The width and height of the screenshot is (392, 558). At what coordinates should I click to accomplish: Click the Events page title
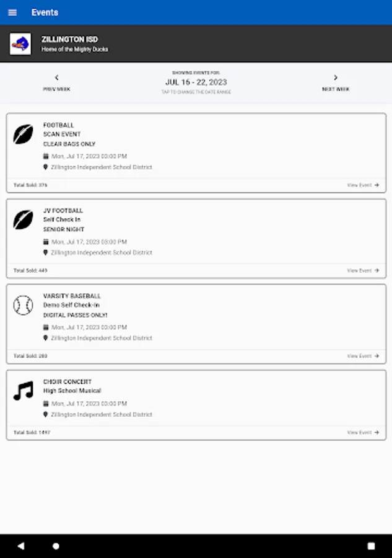tap(45, 12)
